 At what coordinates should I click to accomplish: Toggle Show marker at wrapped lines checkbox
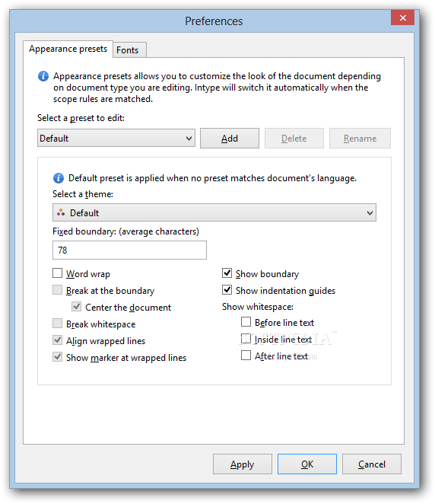(x=58, y=357)
